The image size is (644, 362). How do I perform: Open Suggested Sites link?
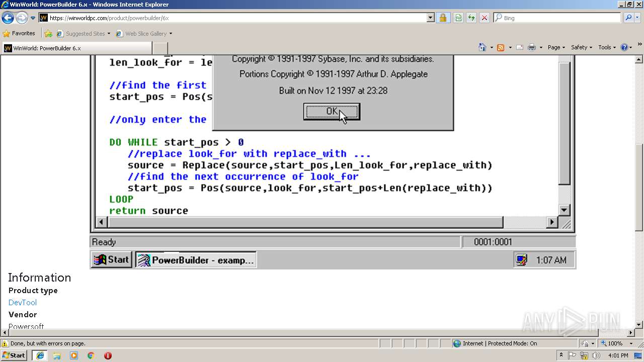click(x=83, y=34)
